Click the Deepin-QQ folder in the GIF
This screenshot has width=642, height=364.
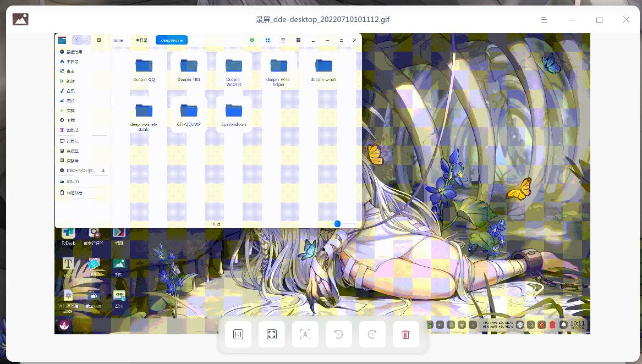point(144,70)
